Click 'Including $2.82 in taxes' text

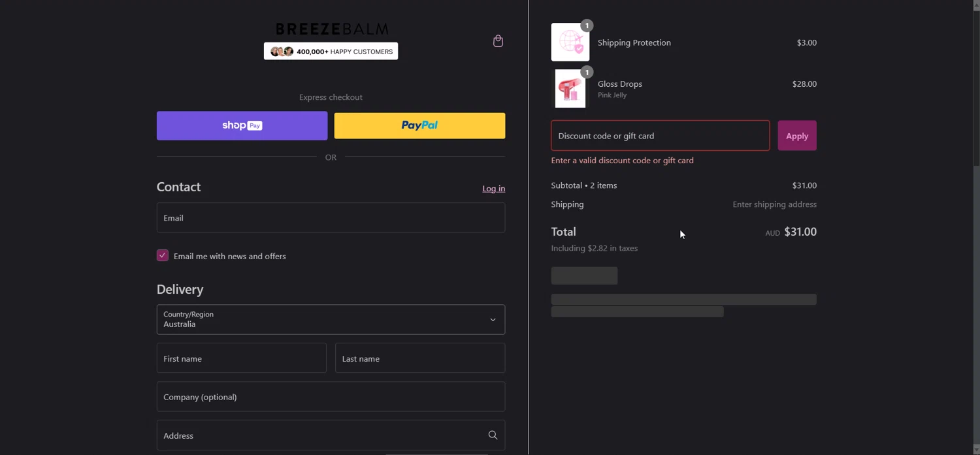click(594, 248)
